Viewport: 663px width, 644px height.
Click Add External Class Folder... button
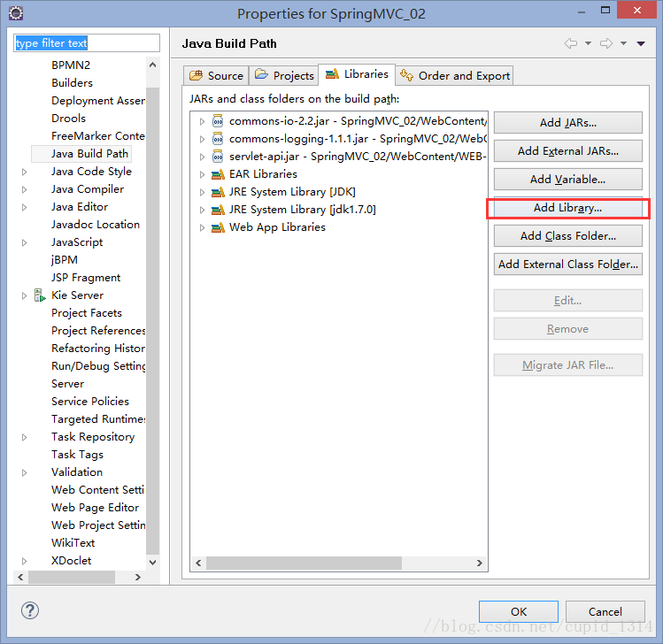click(568, 264)
